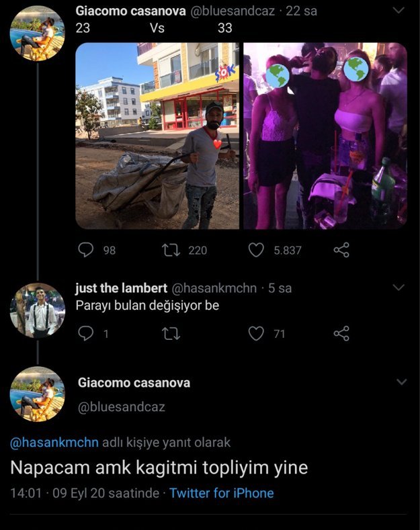Image resolution: width=420 pixels, height=530 pixels.
Task: Like the tweet with 5.837 likes
Action: coord(256,250)
